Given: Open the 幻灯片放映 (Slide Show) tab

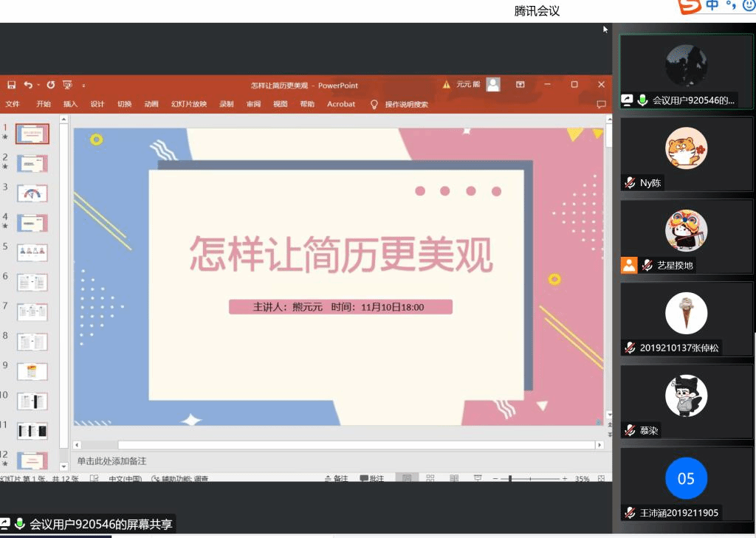Looking at the screenshot, I should (189, 105).
